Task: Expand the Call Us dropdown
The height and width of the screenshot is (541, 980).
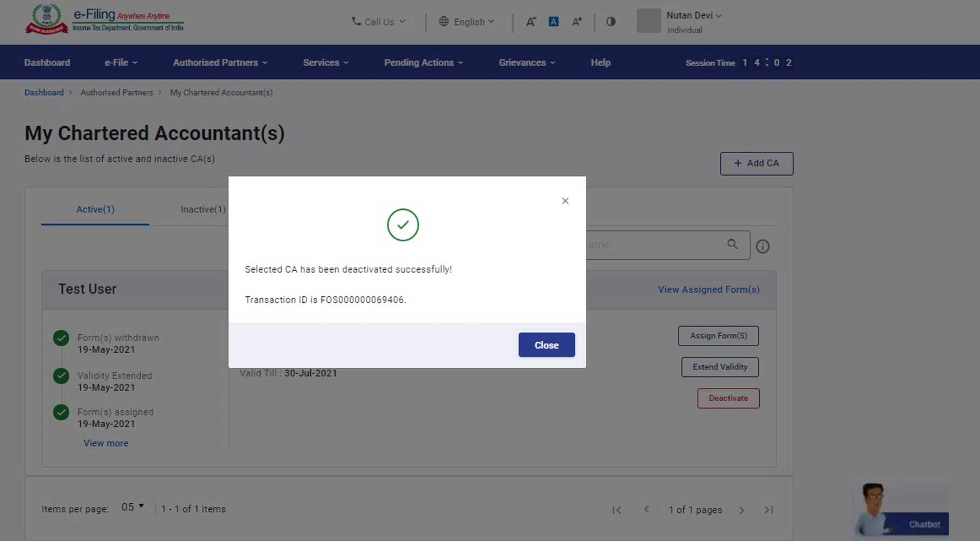Action: tap(378, 22)
